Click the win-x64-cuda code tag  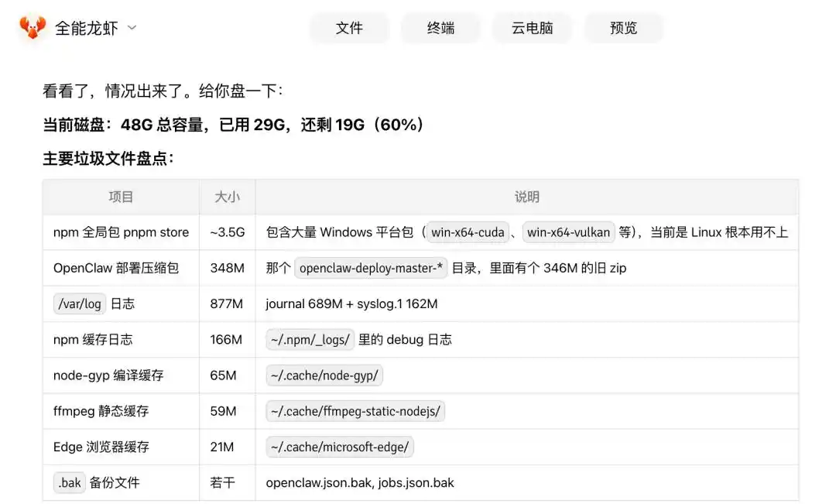click(468, 232)
